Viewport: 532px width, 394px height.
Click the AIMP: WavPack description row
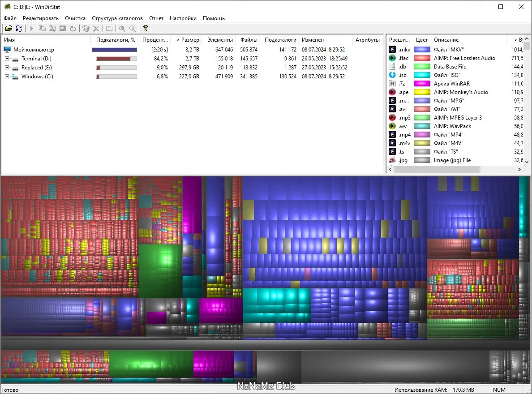(453, 126)
